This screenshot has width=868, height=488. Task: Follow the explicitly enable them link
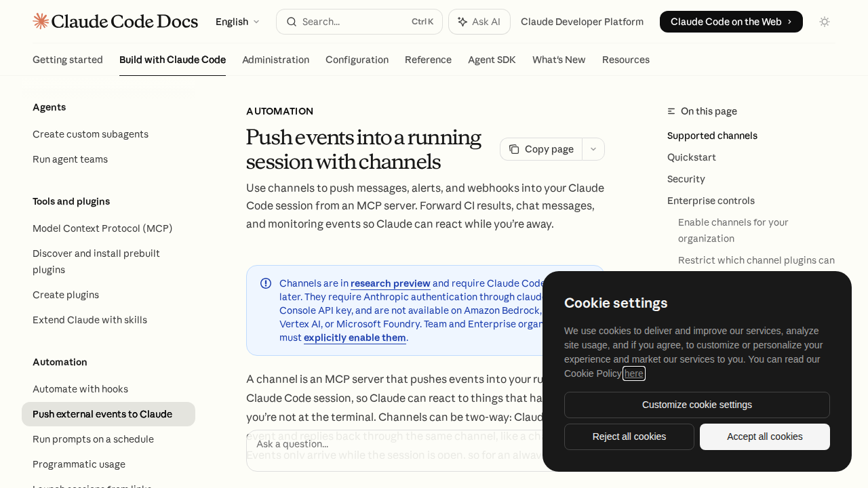[355, 338]
